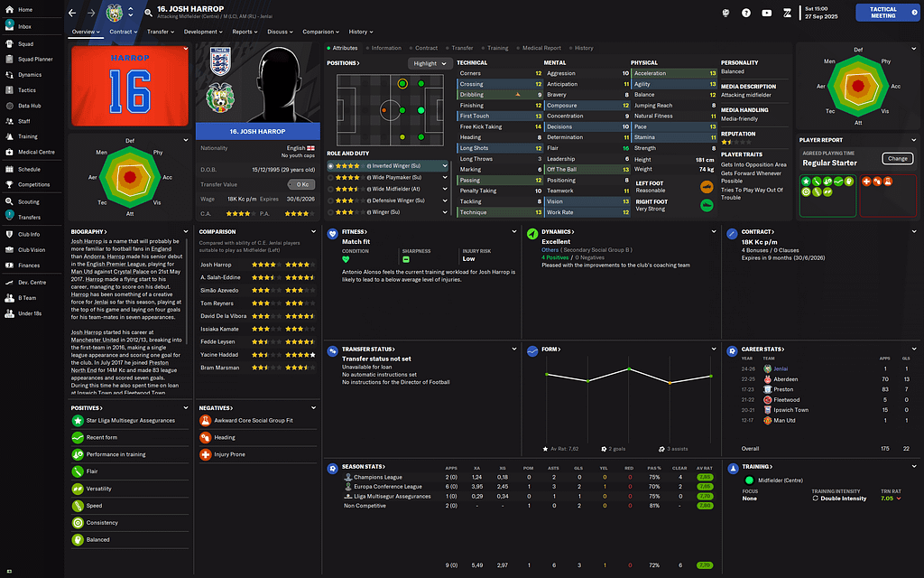The image size is (924, 578).
Task: Open the Scouting section in sidebar
Action: (28, 201)
